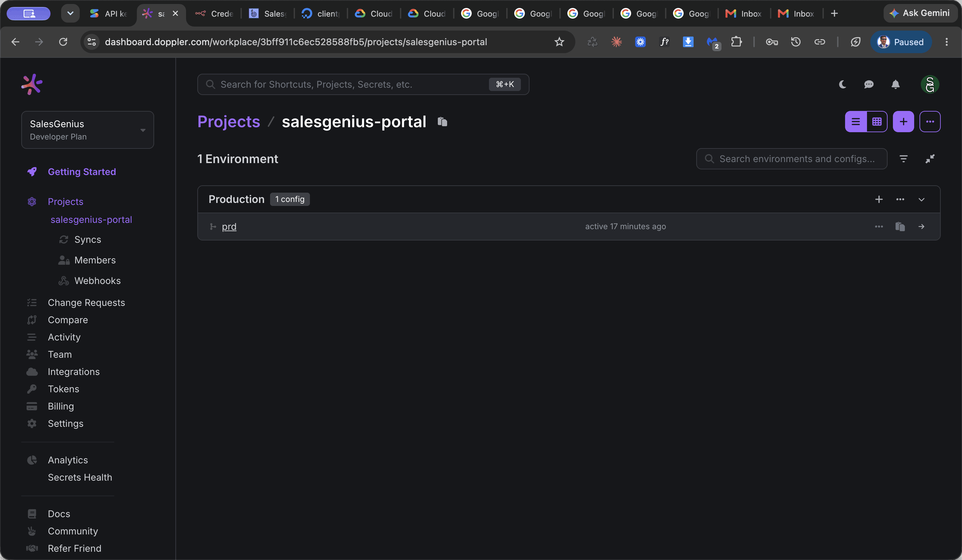Close the current Doppler browser tab
Screen dimensions: 962x560
tap(175, 14)
